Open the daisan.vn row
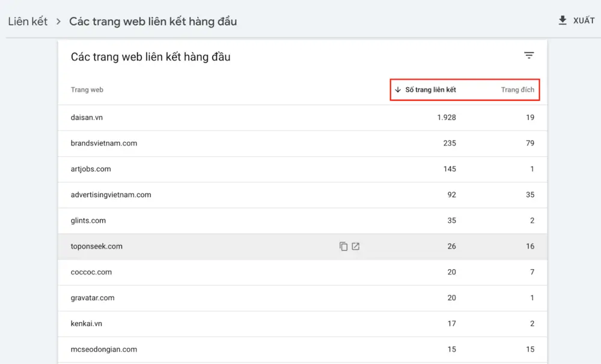This screenshot has height=364, width=601. 302,118
